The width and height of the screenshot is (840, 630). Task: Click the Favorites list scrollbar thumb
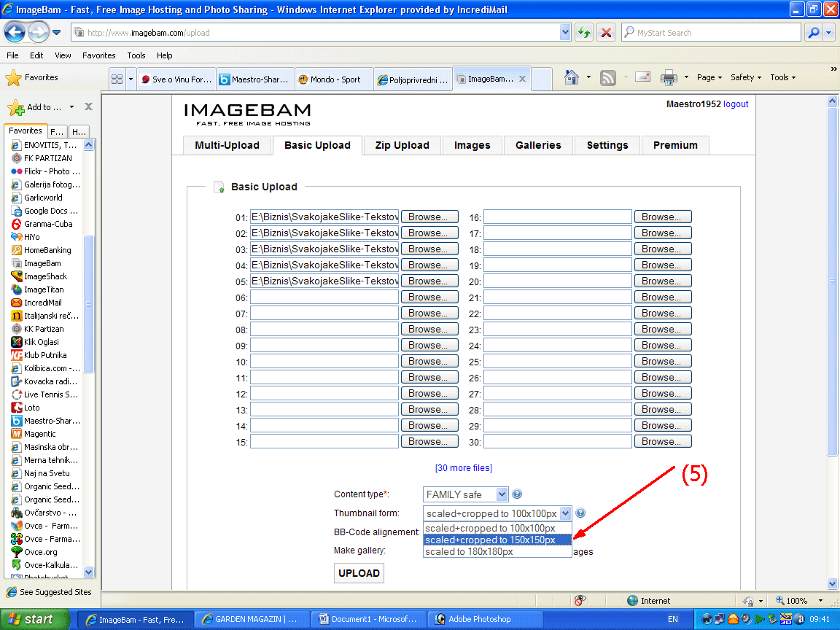click(88, 303)
